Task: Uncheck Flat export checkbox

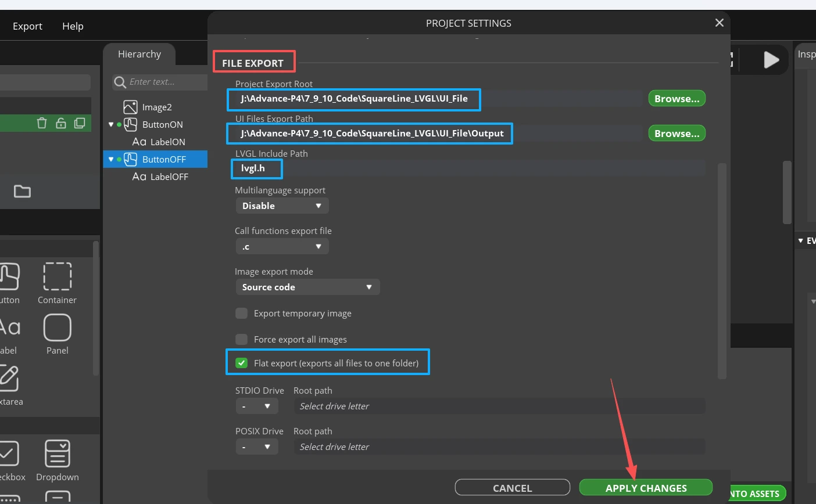Action: click(241, 363)
